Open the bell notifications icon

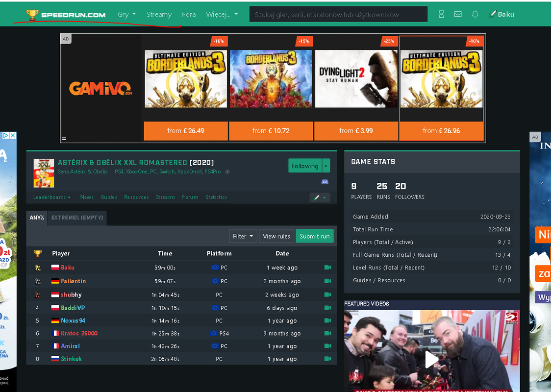[475, 14]
